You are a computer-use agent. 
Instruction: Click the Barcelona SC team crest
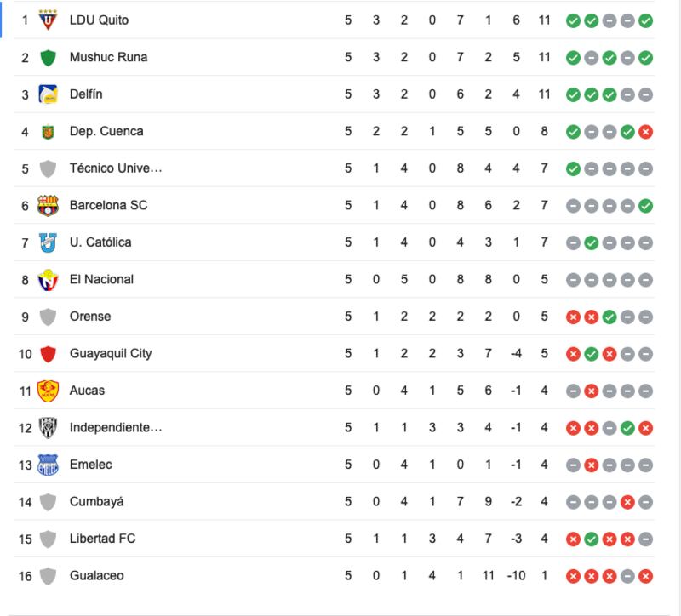tap(48, 205)
